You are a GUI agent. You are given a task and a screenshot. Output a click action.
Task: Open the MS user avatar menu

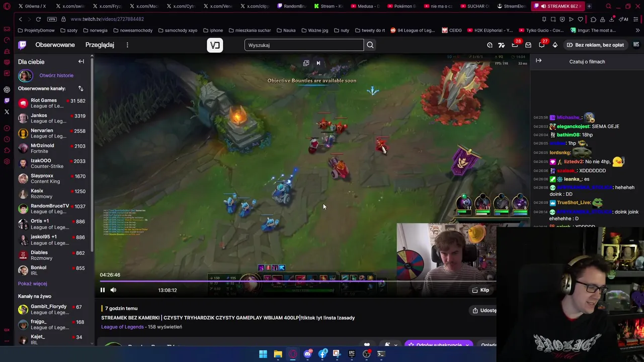(x=636, y=45)
